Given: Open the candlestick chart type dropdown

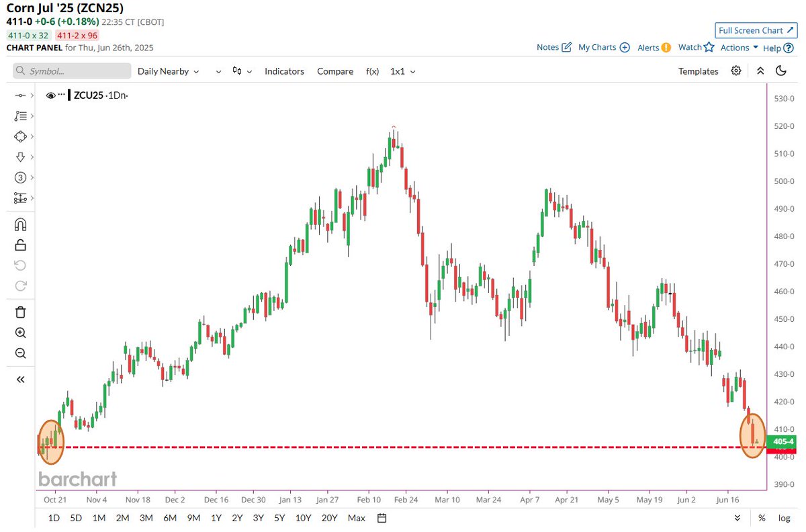Looking at the screenshot, I should point(242,71).
